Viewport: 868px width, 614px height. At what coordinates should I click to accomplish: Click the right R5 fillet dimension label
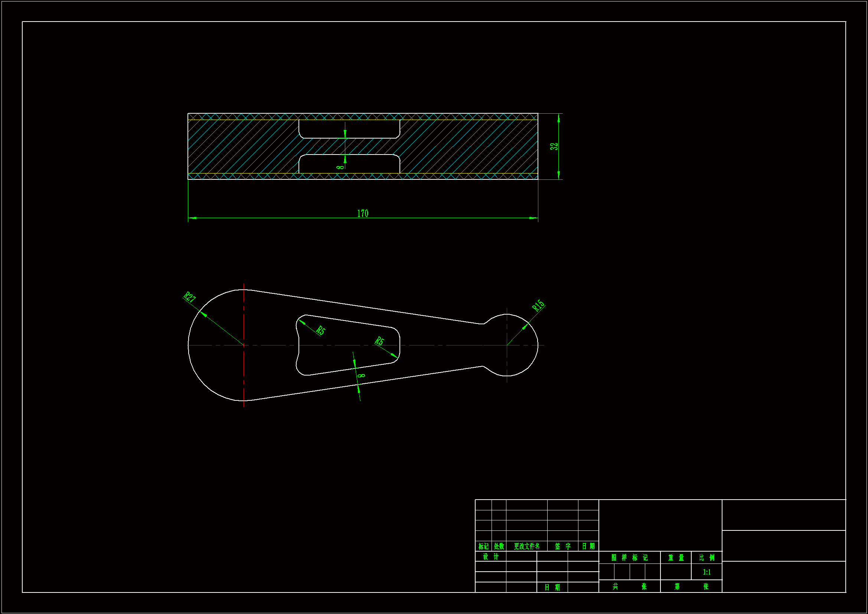[379, 341]
